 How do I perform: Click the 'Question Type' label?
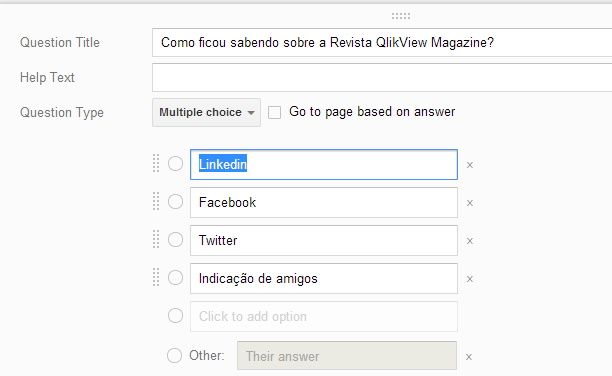(62, 112)
